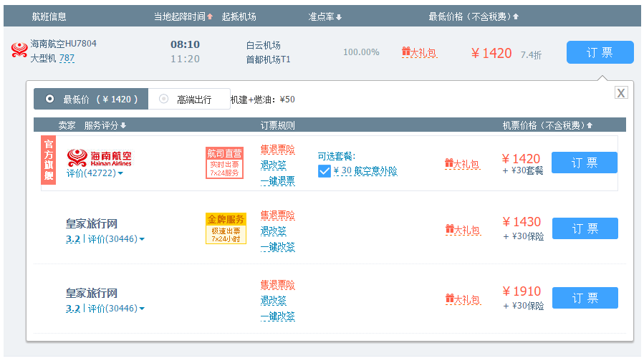
Task: Open the 787 aircraft type link
Action: pos(67,58)
